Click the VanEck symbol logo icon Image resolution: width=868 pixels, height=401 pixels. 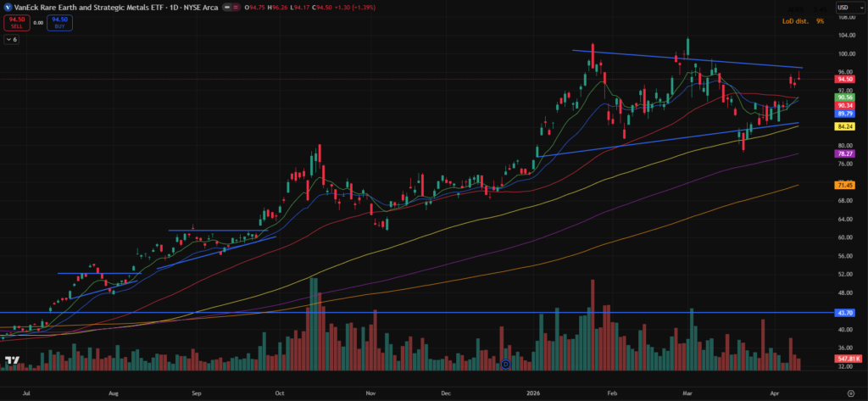pos(8,8)
